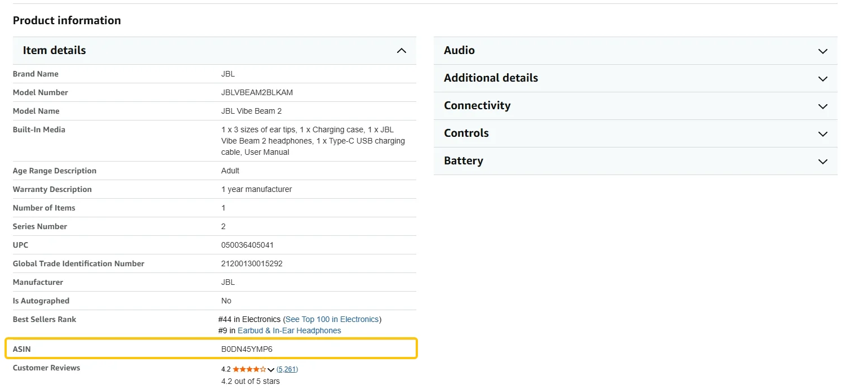Expand the Controls section
Viewport: 868px width, 389px height.
pyautogui.click(x=635, y=133)
